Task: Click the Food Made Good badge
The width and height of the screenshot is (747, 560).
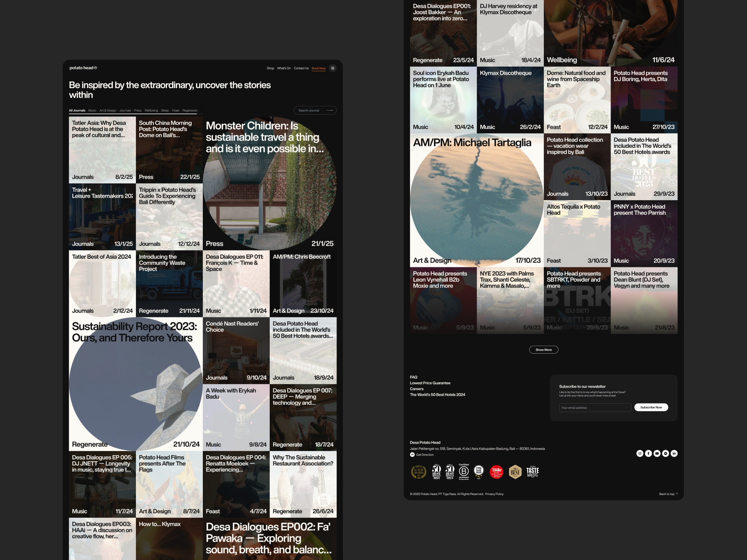Action: [479, 472]
